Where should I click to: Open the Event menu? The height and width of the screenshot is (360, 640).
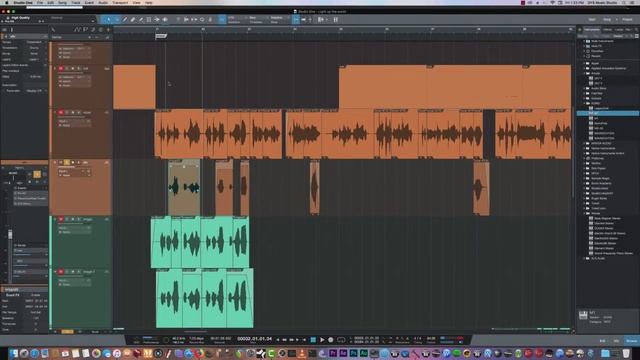(89, 2)
